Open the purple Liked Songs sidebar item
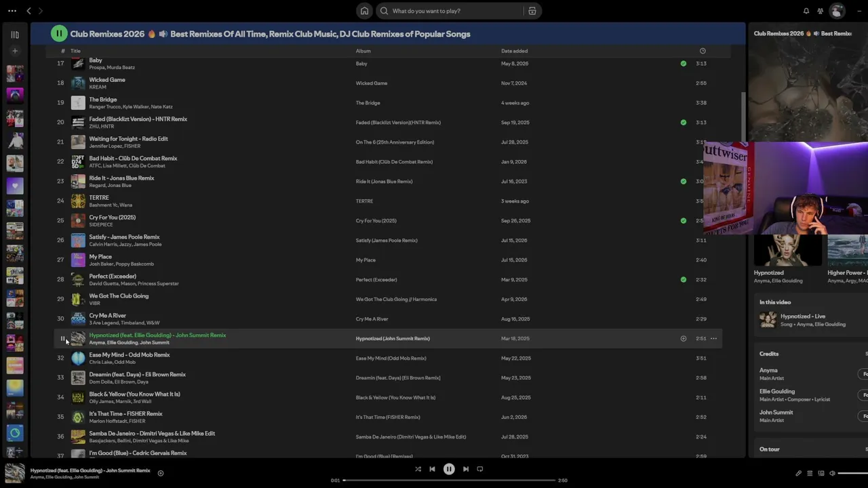The image size is (868, 488). point(15,186)
